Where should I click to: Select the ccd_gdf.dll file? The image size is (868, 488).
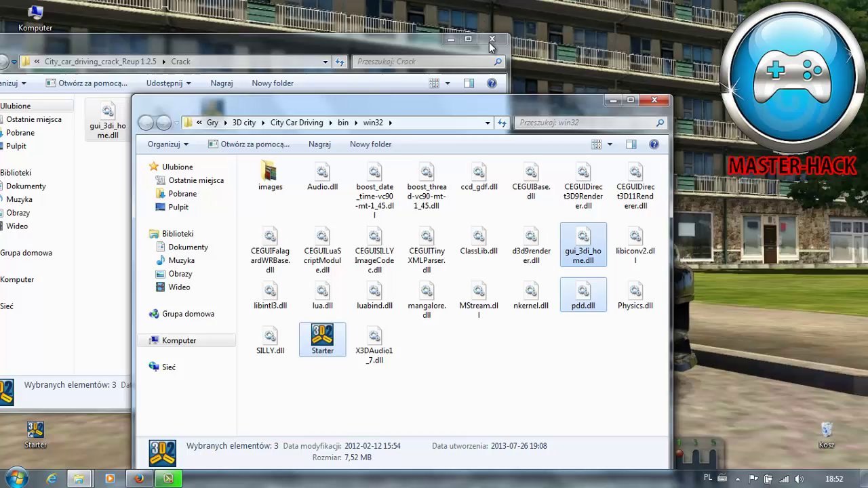pyautogui.click(x=479, y=177)
